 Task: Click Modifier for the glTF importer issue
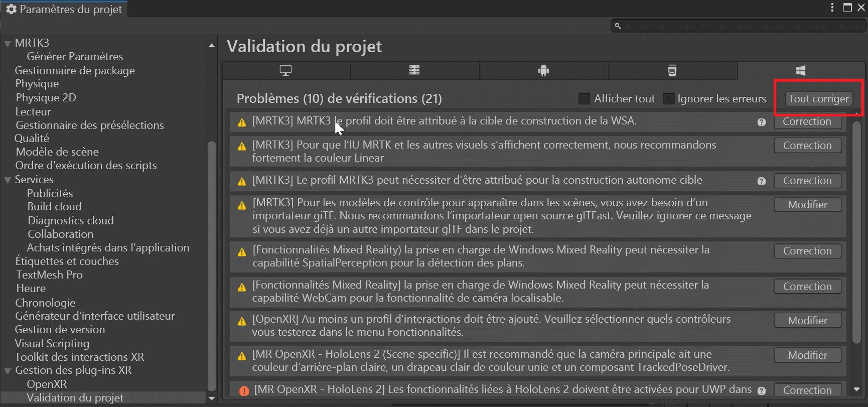[x=807, y=205]
